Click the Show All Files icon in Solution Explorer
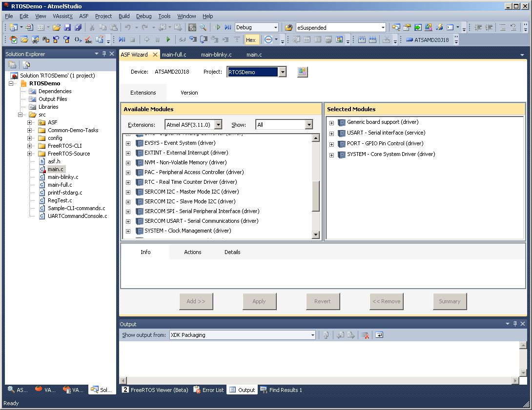The image size is (532, 410). click(x=26, y=64)
